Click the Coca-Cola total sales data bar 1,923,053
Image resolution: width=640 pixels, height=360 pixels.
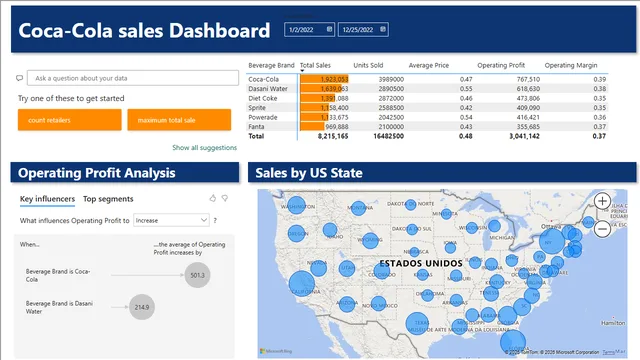coord(324,79)
